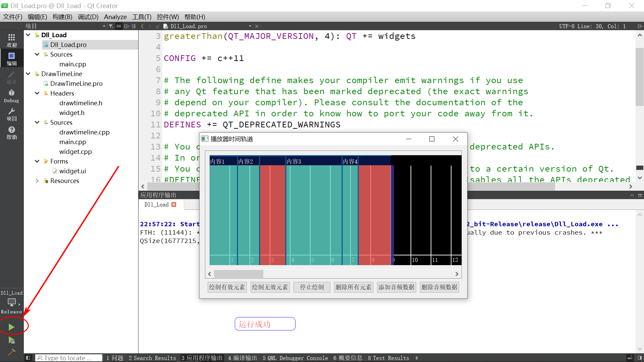Image resolution: width=644 pixels, height=362 pixels.
Task: Toggle link with editor synchronize icon
Action: (119, 26)
